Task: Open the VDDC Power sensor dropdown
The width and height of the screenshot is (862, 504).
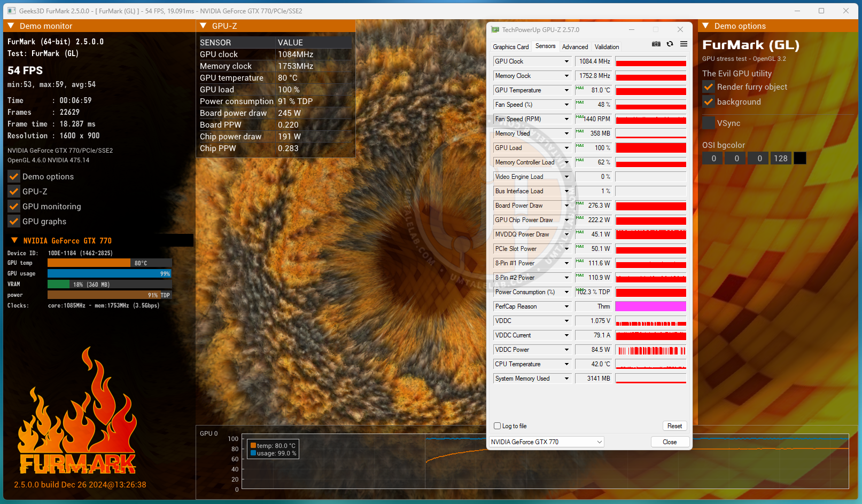Action: click(566, 350)
